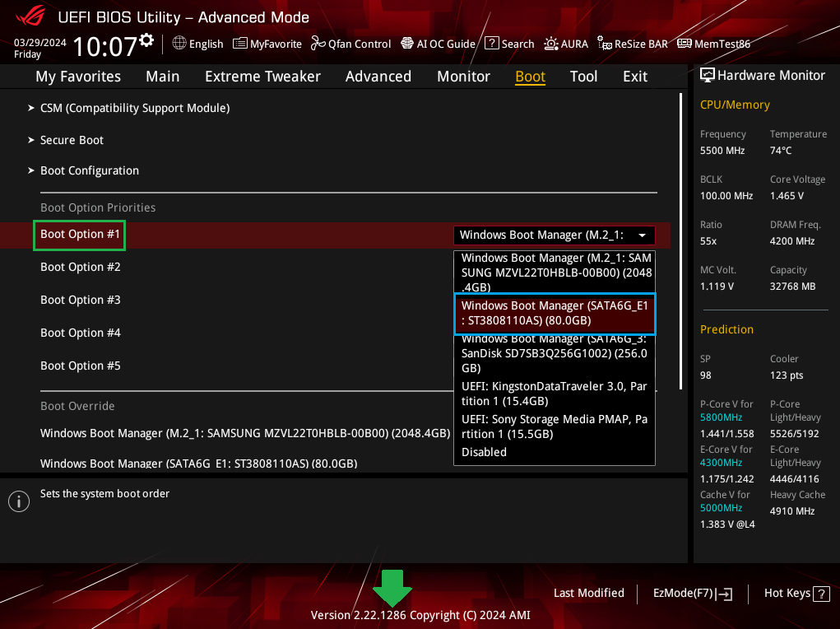Open My Favorites tab

coord(78,76)
